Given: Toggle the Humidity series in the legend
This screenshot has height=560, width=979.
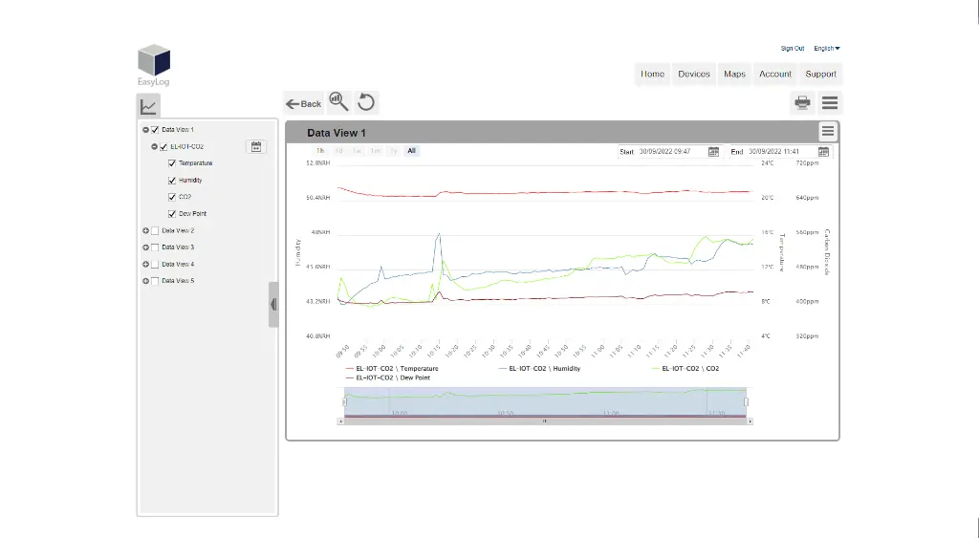Looking at the screenshot, I should coord(539,369).
